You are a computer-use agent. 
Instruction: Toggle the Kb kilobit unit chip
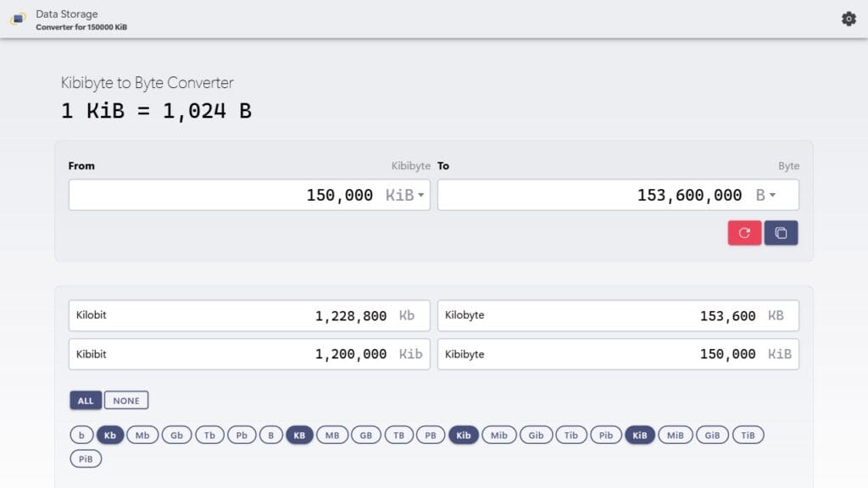110,435
